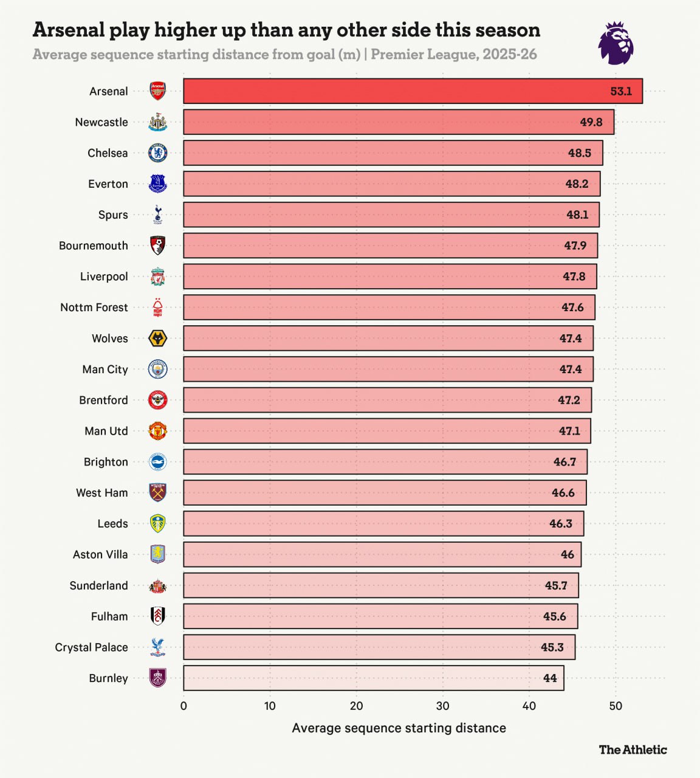The height and width of the screenshot is (778, 700).
Task: Click the Newcastle club crest
Action: pyautogui.click(x=157, y=122)
